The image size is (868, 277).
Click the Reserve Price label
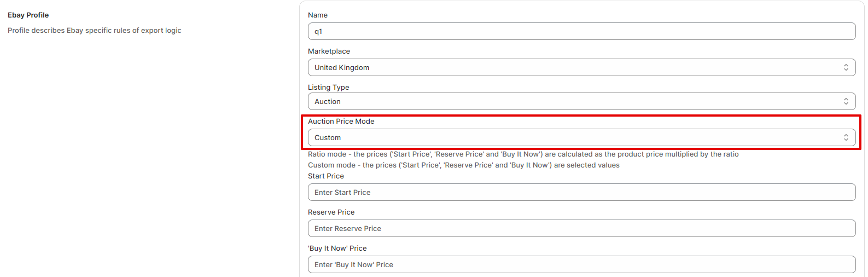pyautogui.click(x=331, y=212)
